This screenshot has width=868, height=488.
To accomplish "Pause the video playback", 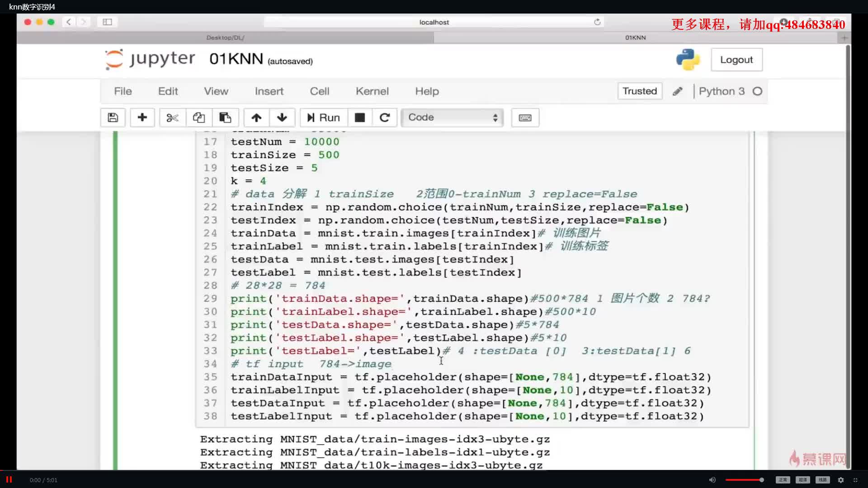I will (x=9, y=479).
